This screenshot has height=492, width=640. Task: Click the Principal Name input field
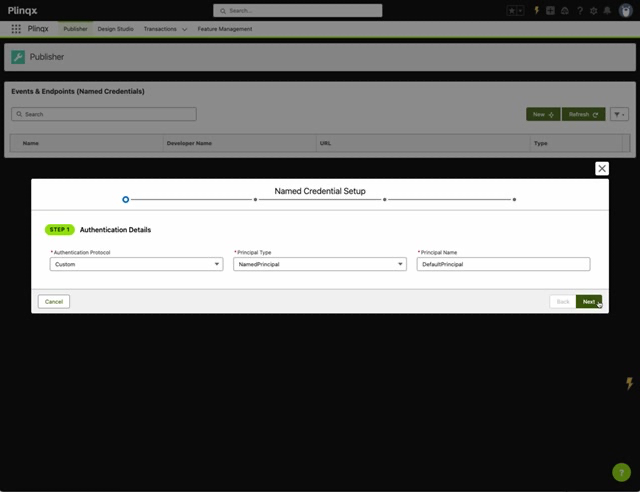503,264
